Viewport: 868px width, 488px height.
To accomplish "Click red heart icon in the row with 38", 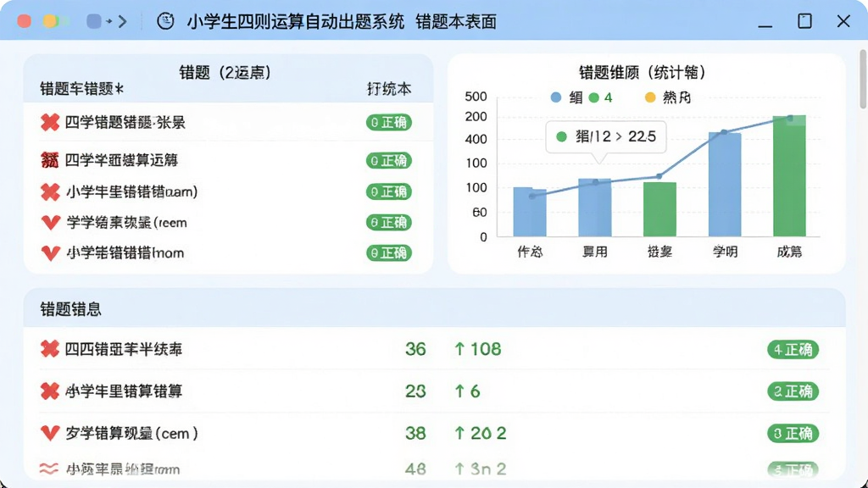I will coord(50,433).
